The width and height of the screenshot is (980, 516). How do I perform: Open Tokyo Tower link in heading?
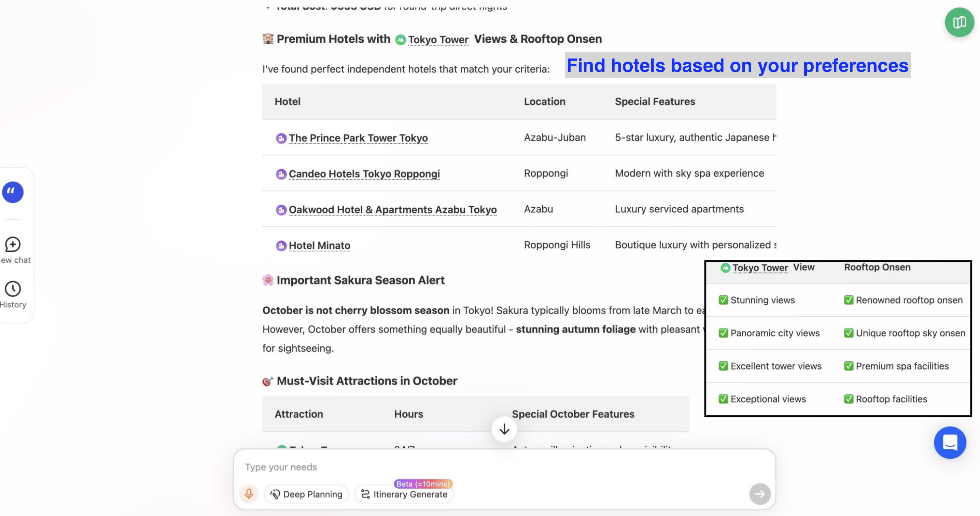[x=438, y=39]
